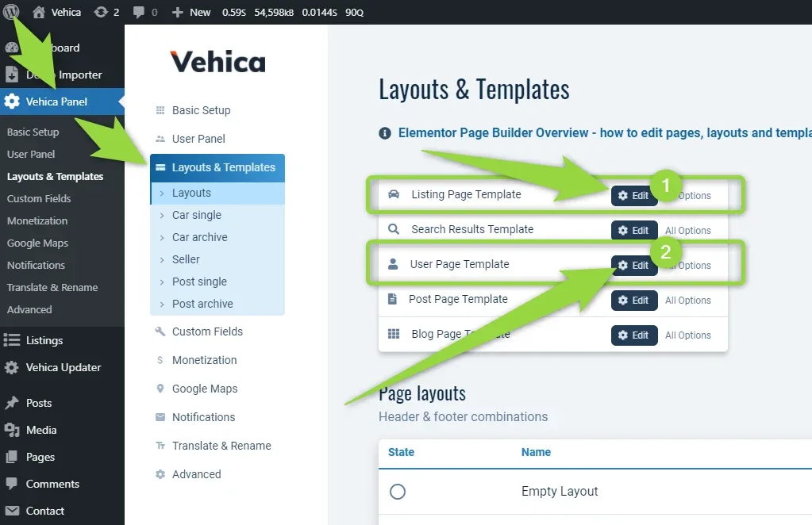
Task: Click the Advanced gear icon in Vehica panel
Action: [x=160, y=473]
